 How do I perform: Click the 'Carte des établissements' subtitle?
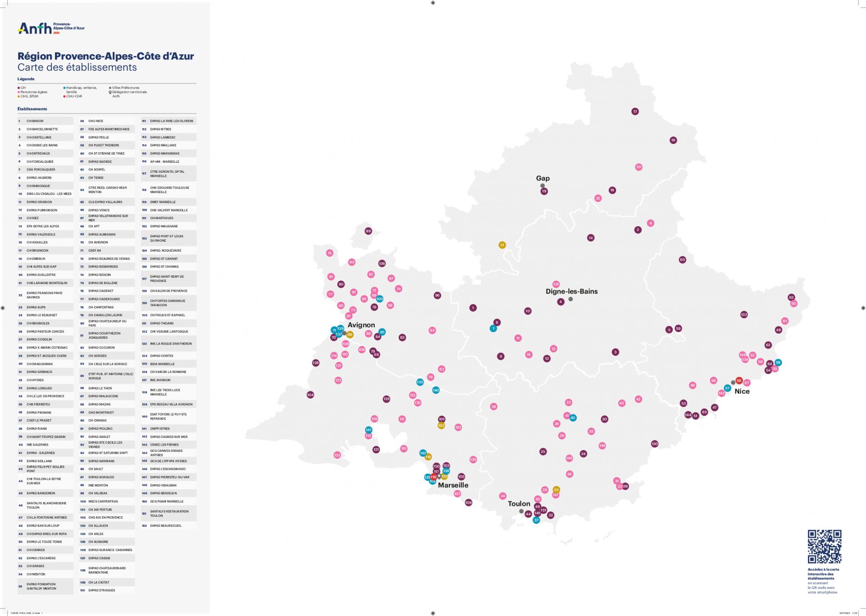tap(77, 67)
